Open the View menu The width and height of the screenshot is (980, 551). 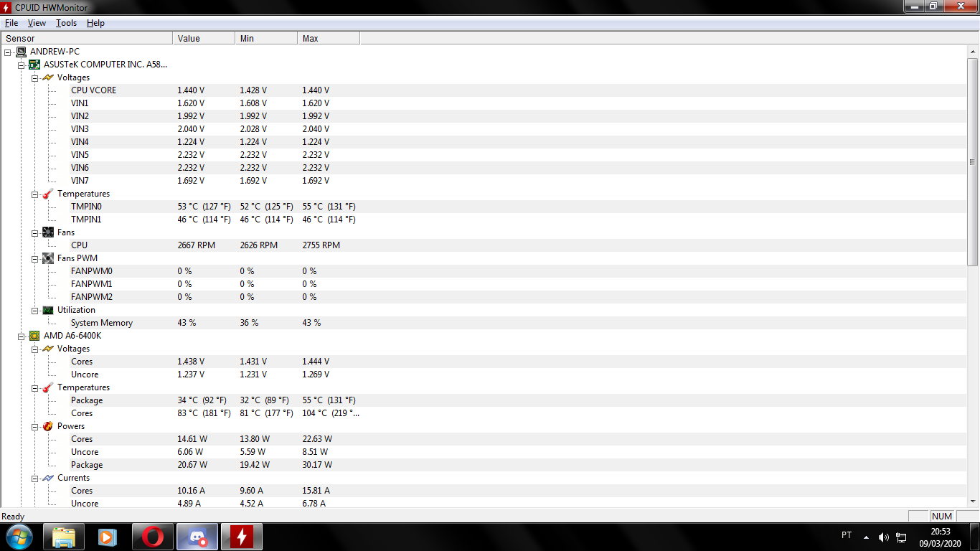[37, 23]
